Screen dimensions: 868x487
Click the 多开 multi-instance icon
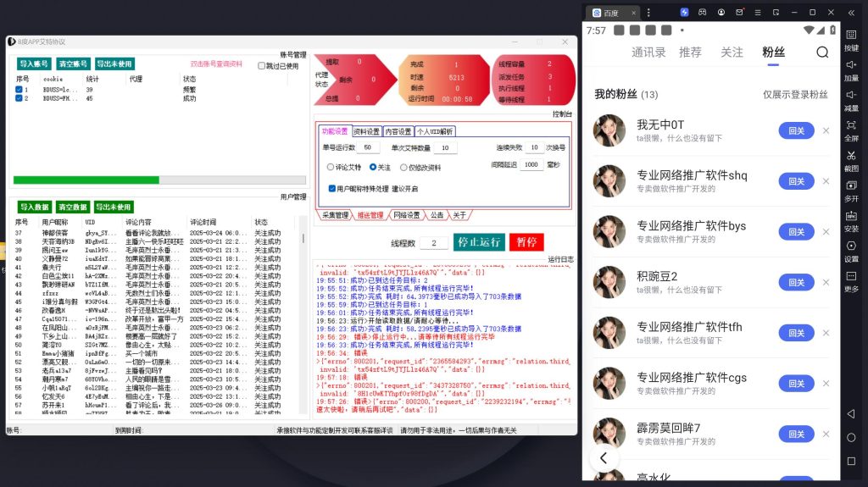click(x=851, y=186)
